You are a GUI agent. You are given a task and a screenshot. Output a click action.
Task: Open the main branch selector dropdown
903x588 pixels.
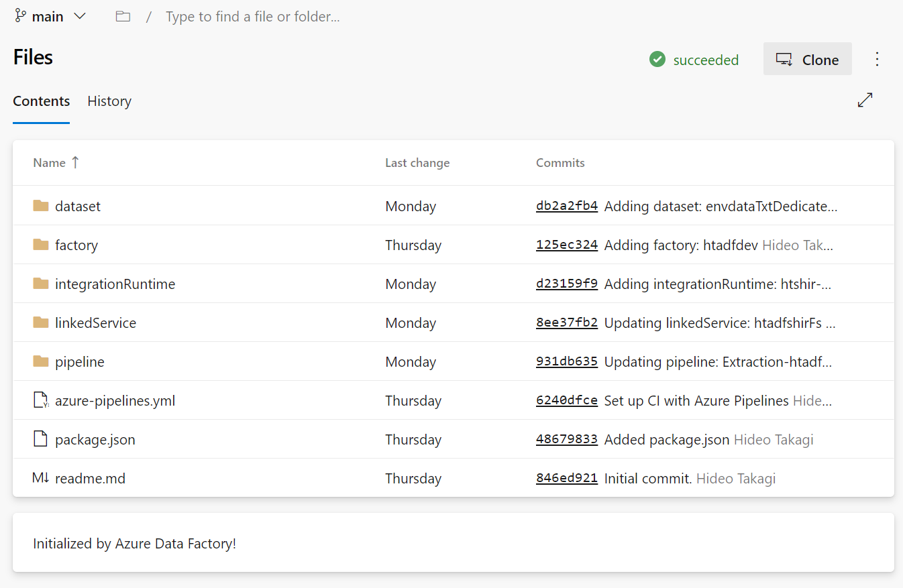pos(51,17)
